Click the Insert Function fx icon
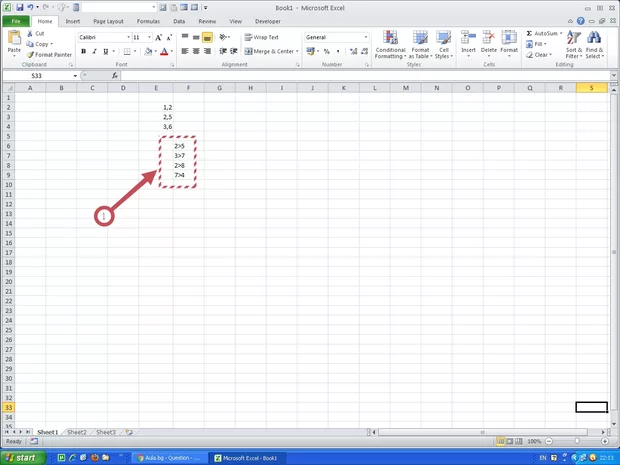This screenshot has height=465, width=620. coord(114,76)
